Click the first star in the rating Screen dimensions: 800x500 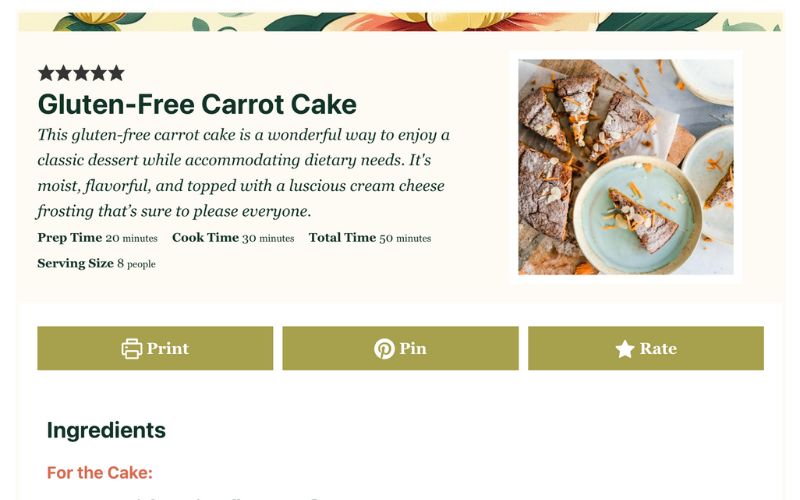pos(46,73)
